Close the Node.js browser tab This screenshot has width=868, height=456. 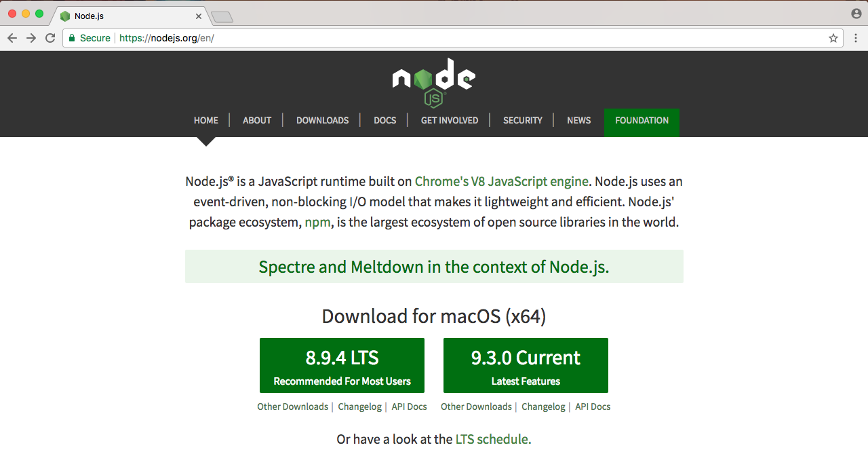(x=199, y=16)
